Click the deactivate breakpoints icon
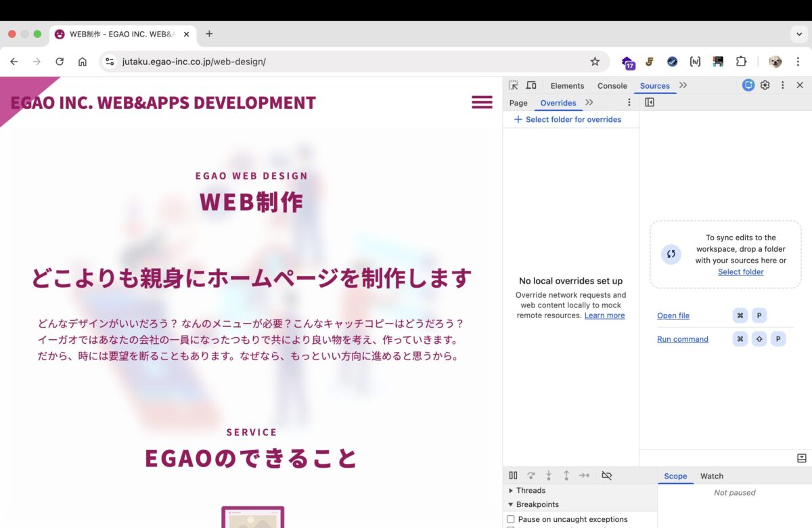 click(x=606, y=476)
